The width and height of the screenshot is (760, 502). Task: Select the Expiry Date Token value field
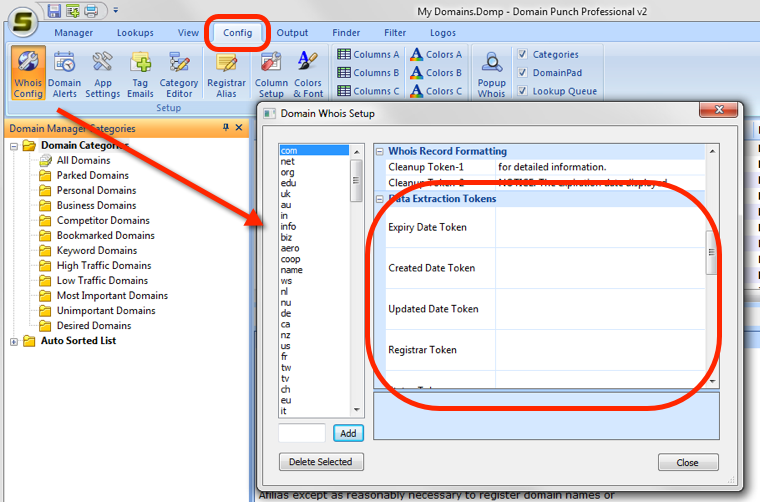tap(600, 227)
